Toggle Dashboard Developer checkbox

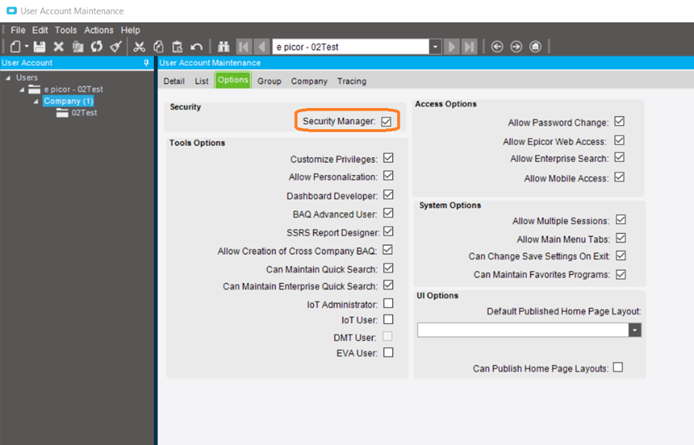pyautogui.click(x=388, y=195)
